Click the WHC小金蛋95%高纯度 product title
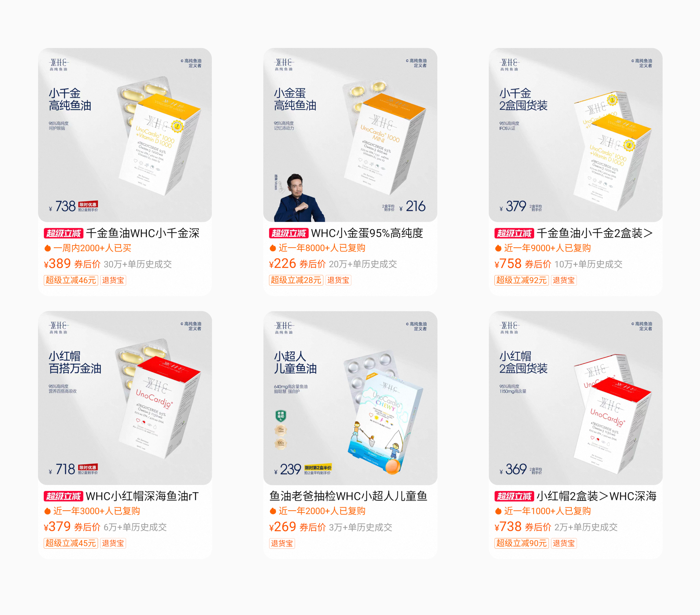The width and height of the screenshot is (700, 615). click(367, 233)
